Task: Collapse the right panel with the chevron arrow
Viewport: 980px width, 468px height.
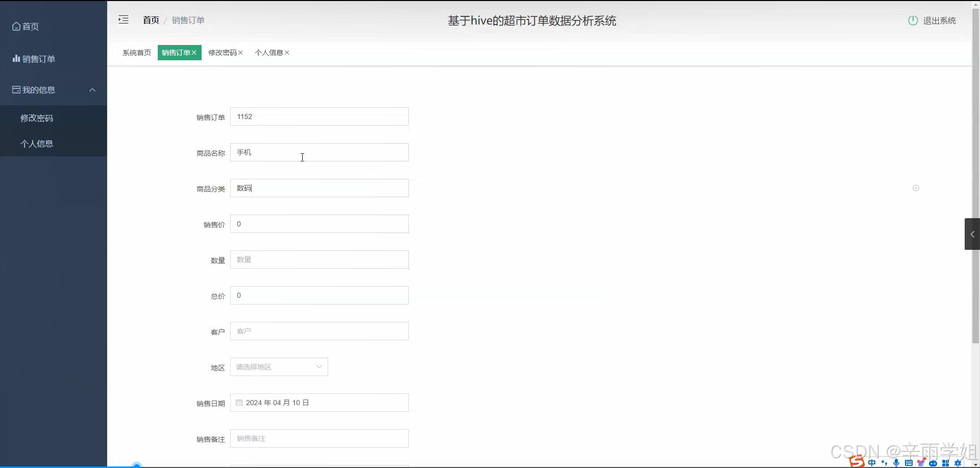Action: tap(973, 234)
